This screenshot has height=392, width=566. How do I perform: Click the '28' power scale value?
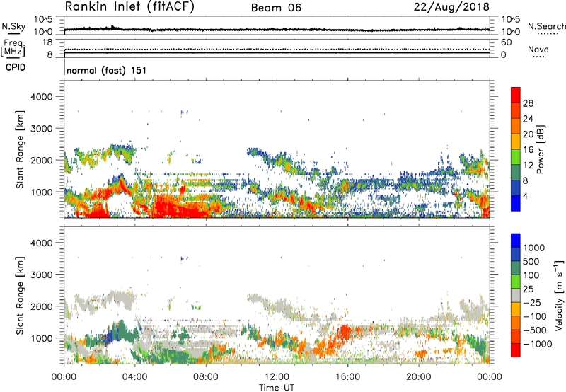coord(528,103)
